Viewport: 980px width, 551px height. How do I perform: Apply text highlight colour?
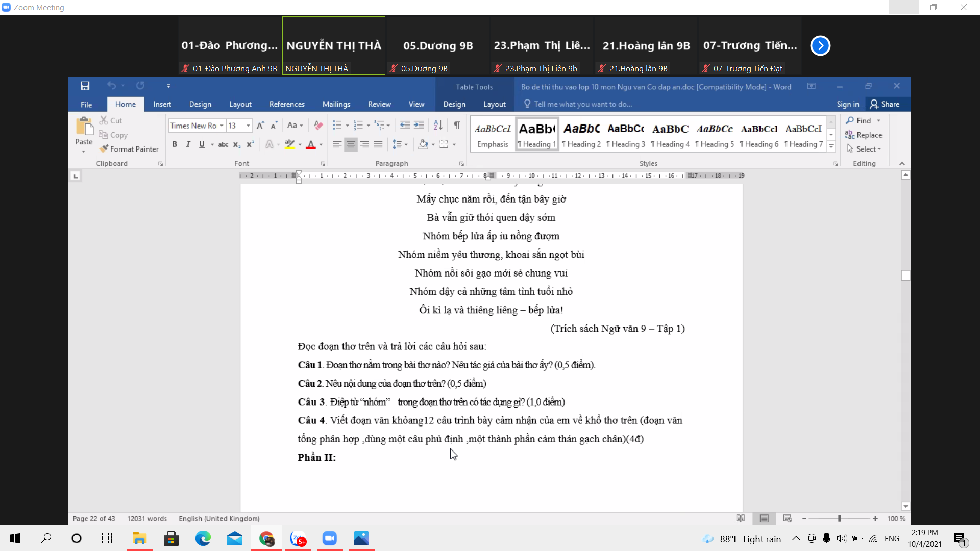tap(290, 144)
